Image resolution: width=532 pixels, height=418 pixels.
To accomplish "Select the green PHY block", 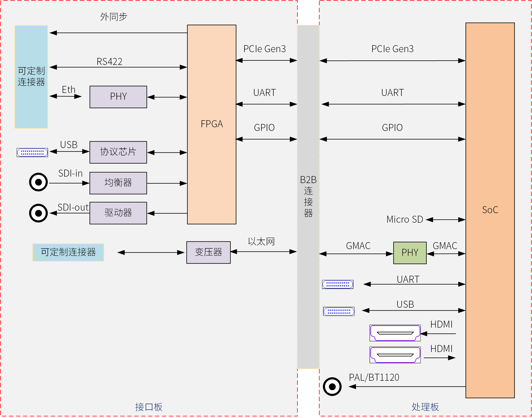I will click(x=410, y=253).
